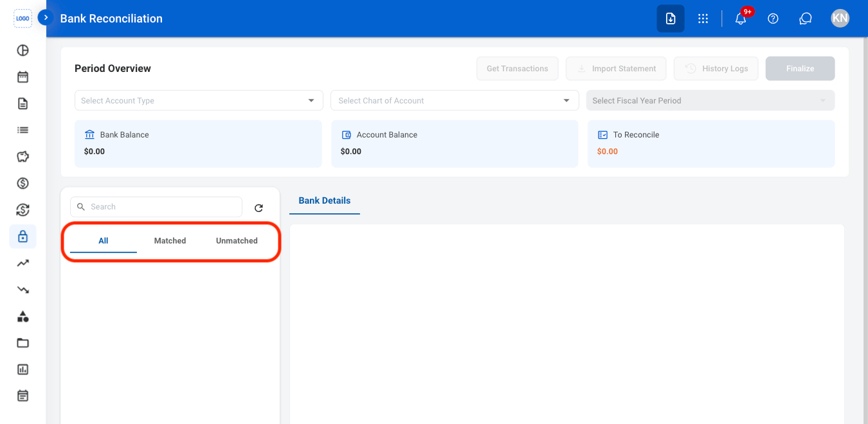868x424 pixels.
Task: Click the dollar coin icon in sidebar
Action: point(23,183)
